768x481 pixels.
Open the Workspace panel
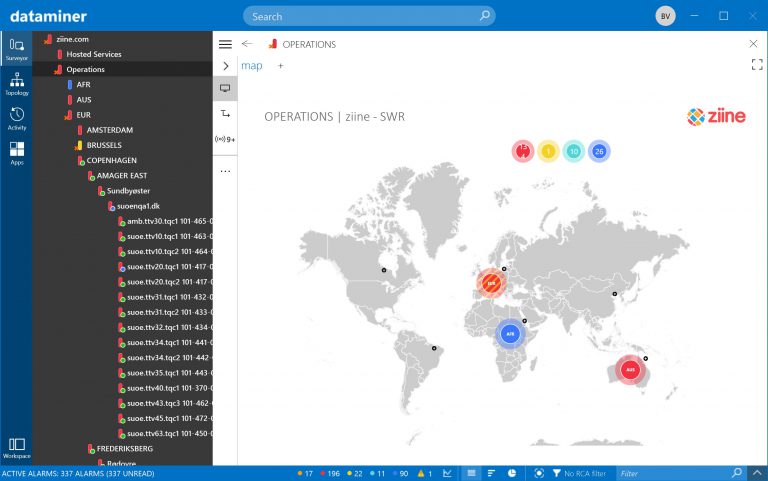point(16,446)
